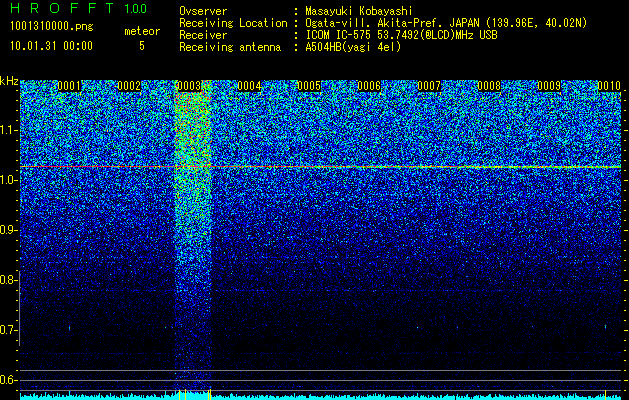Select time marker 0010
Image resolution: width=629 pixels, height=400 pixels.
point(609,86)
